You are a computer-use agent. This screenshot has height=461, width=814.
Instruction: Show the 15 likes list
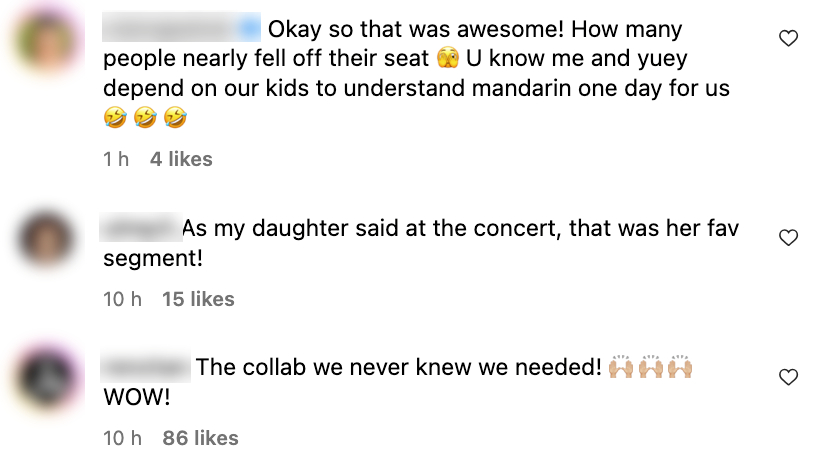click(198, 299)
